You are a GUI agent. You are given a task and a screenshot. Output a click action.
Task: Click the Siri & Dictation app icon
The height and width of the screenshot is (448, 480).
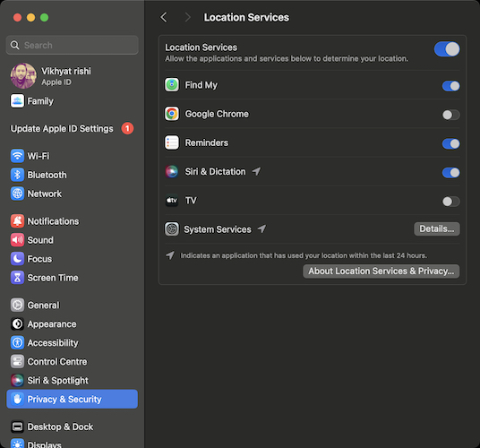pyautogui.click(x=172, y=171)
